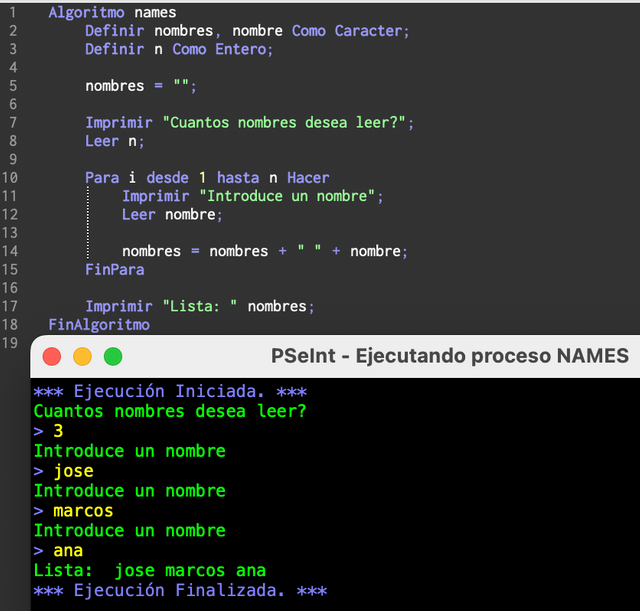Click "Lista: jose marcos ana" output line

point(150,570)
